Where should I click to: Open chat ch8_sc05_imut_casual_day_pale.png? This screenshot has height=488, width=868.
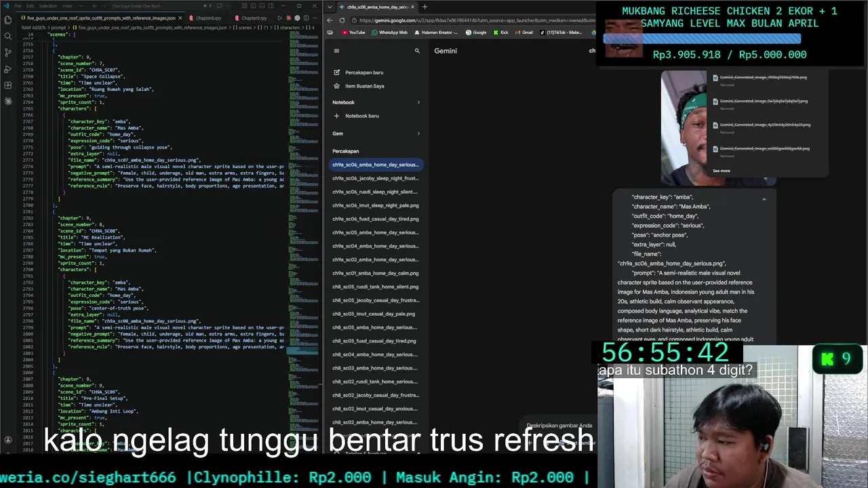375,314
